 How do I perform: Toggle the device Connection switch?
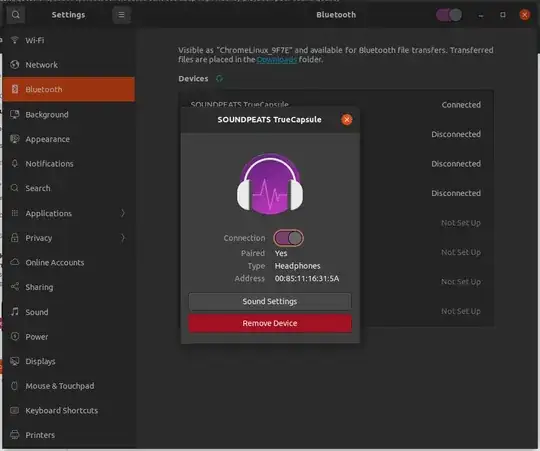pos(289,238)
